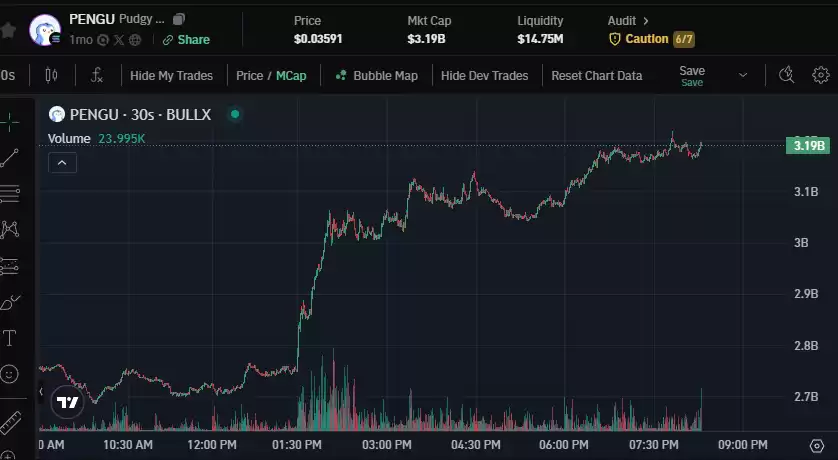Click the TradingView logo
838x460 pixels.
click(x=67, y=402)
